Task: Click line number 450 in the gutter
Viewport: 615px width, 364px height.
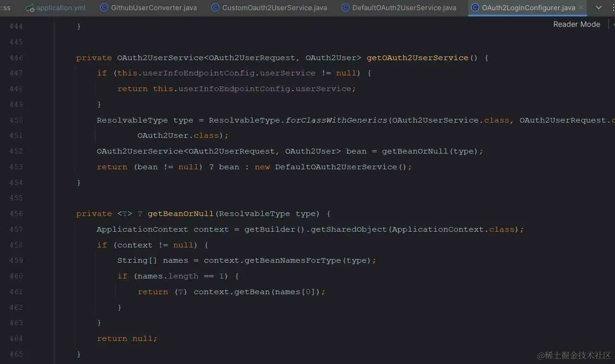Action: (x=16, y=120)
